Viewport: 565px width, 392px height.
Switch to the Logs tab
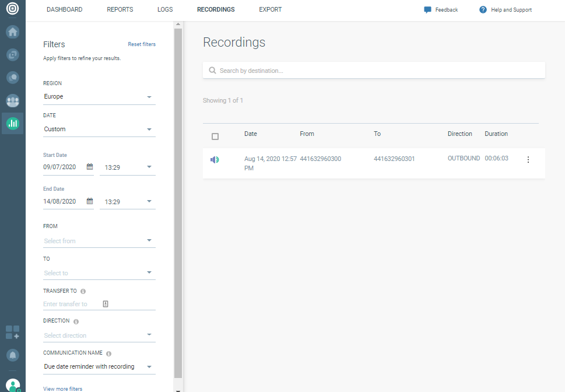tap(165, 10)
